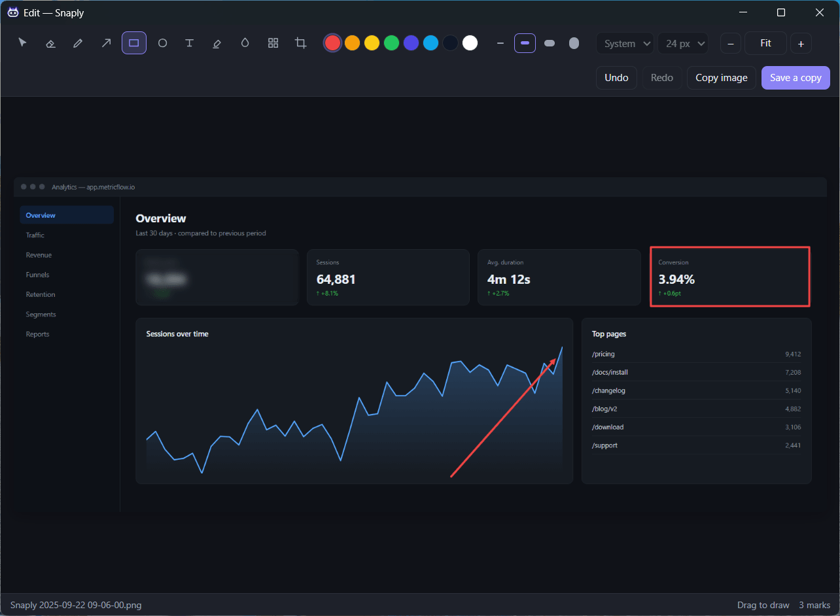This screenshot has width=840, height=616.
Task: Click the Undo button
Action: [616, 78]
